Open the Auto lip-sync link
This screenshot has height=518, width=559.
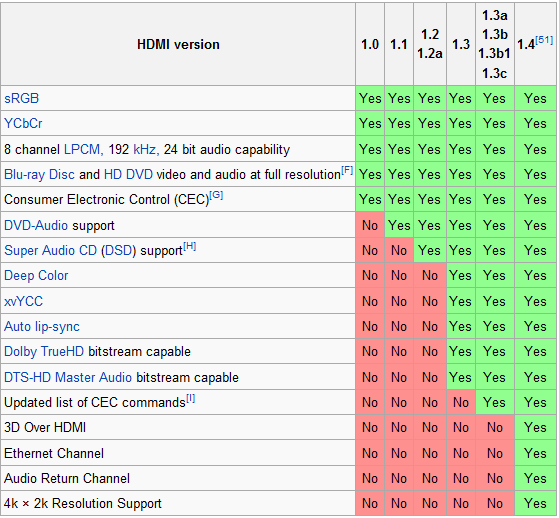tap(42, 327)
